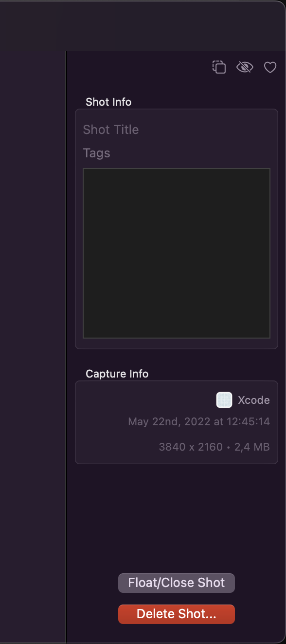This screenshot has width=286, height=644.
Task: Click the 3840 x 2160 dimensions text
Action: tap(191, 447)
